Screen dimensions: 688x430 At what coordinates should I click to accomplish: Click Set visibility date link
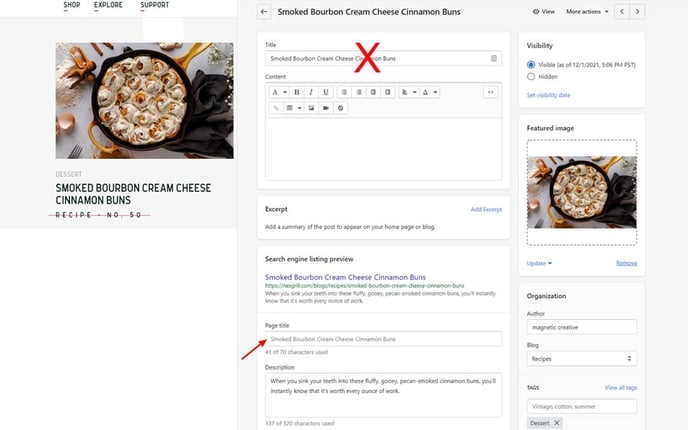pos(548,95)
